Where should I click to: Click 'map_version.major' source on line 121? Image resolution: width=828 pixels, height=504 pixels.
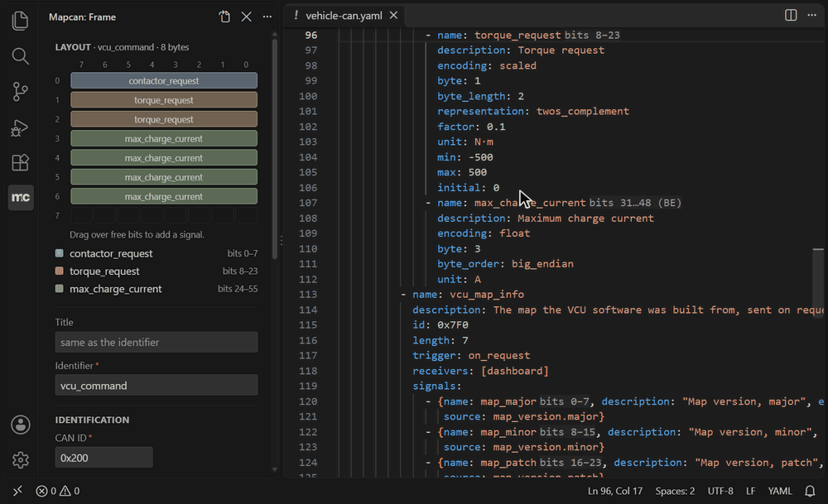[546, 416]
